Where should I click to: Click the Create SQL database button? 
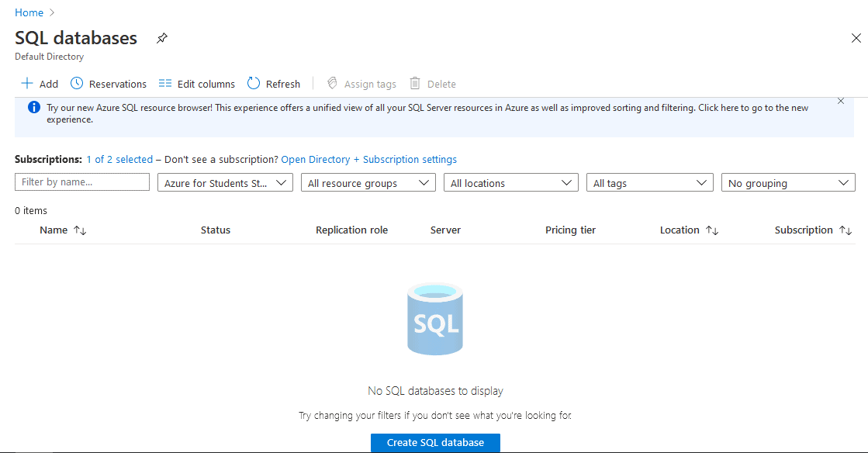[434, 442]
